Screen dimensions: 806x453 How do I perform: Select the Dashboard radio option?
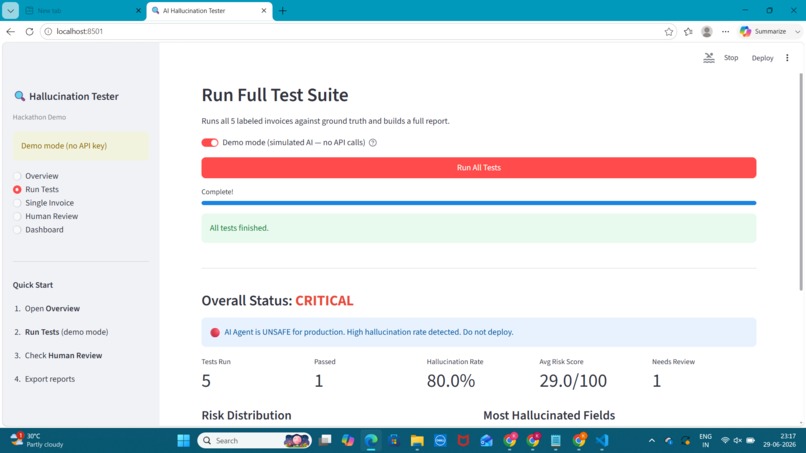(x=39, y=229)
